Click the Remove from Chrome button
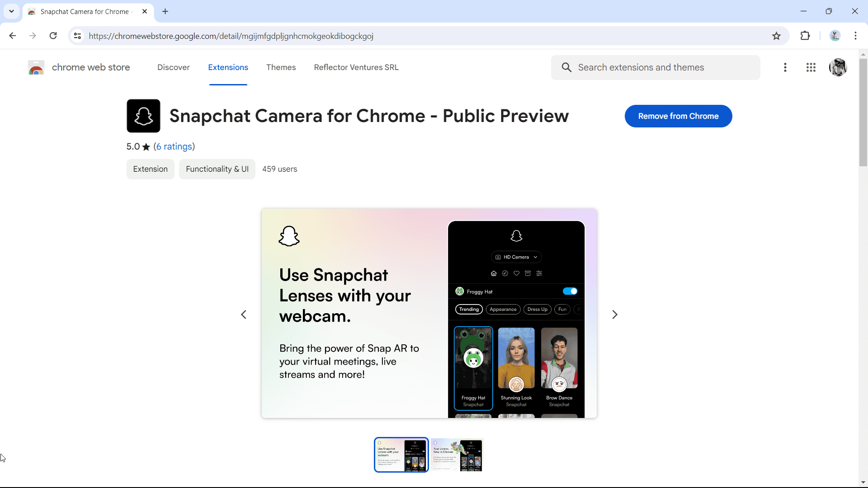Image resolution: width=868 pixels, height=488 pixels. (678, 116)
